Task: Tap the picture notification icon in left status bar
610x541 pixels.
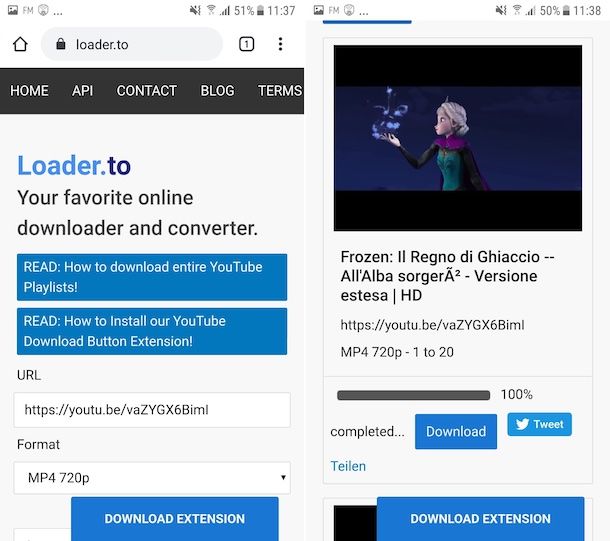Action: 13,10
